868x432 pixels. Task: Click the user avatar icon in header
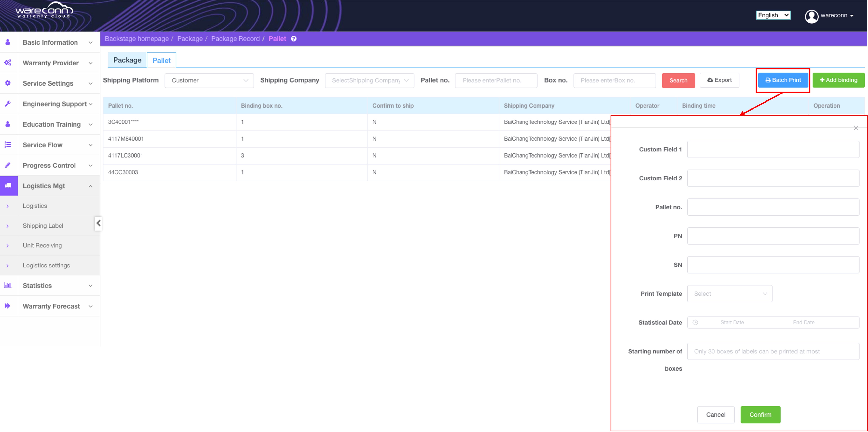click(811, 16)
